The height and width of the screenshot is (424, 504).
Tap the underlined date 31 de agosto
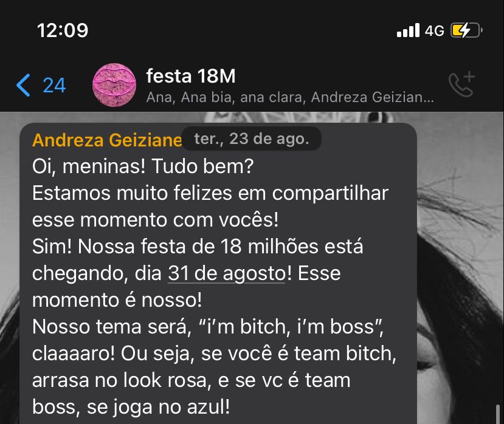point(227,273)
